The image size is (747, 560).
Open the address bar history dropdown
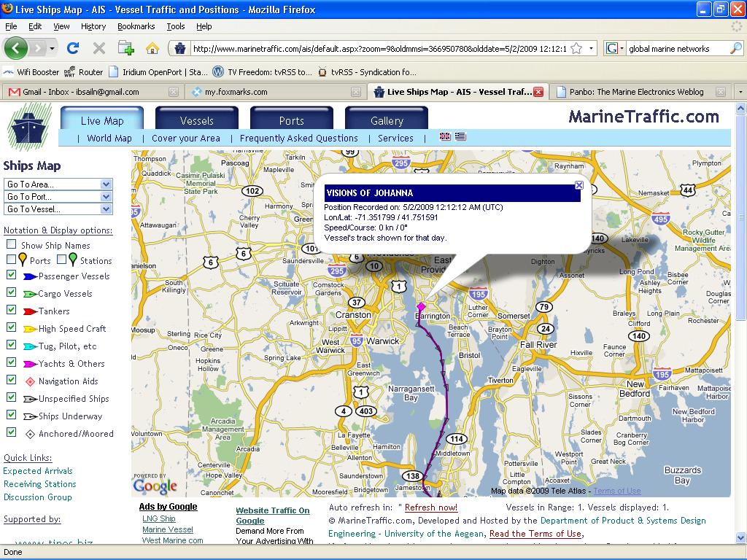coord(591,49)
